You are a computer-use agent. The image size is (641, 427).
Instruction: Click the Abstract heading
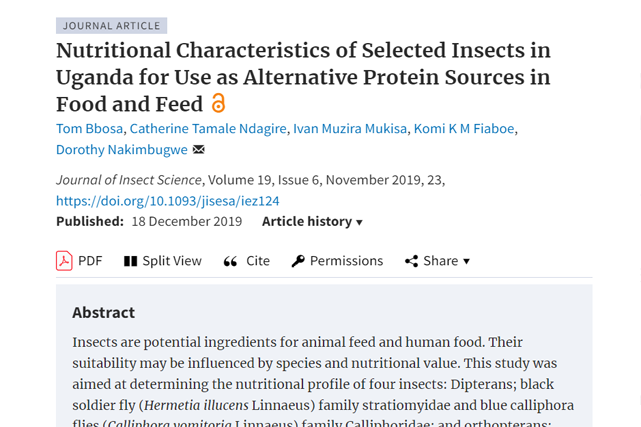pyautogui.click(x=103, y=313)
